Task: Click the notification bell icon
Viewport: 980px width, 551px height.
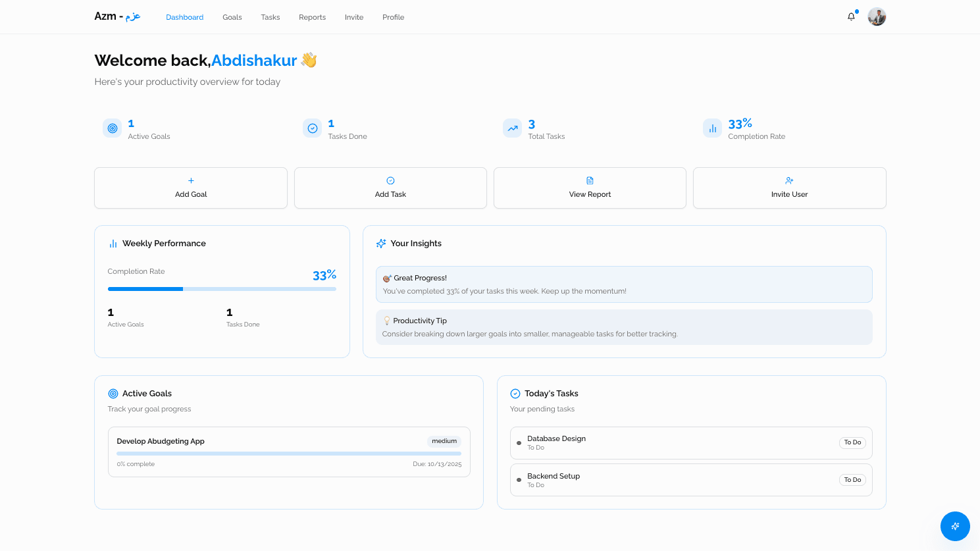Action: [x=851, y=16]
